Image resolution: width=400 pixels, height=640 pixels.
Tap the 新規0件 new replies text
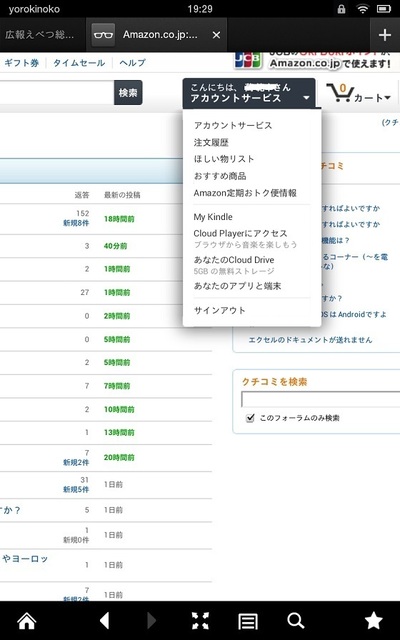tap(76, 540)
